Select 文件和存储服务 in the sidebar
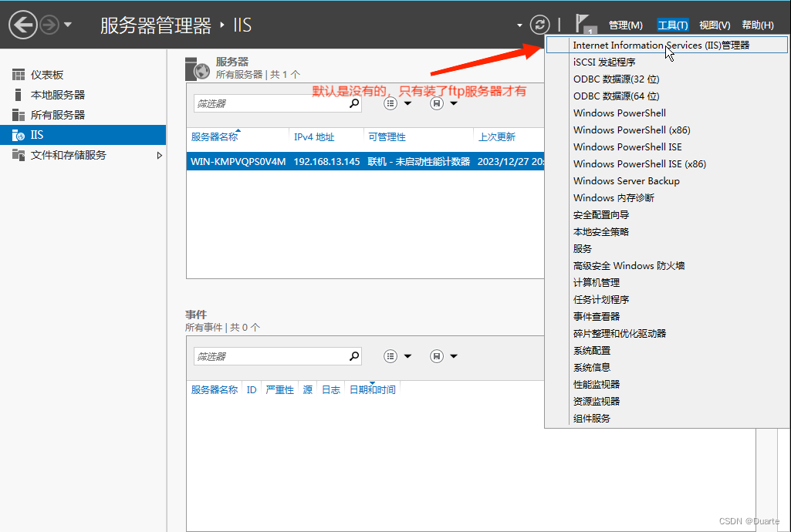This screenshot has height=532, width=791. pyautogui.click(x=83, y=155)
